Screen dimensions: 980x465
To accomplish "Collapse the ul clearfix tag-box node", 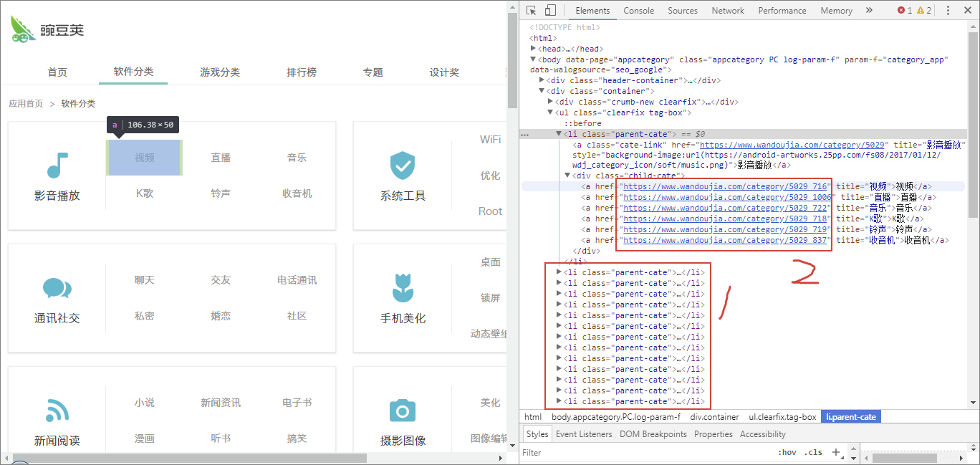I will point(551,112).
